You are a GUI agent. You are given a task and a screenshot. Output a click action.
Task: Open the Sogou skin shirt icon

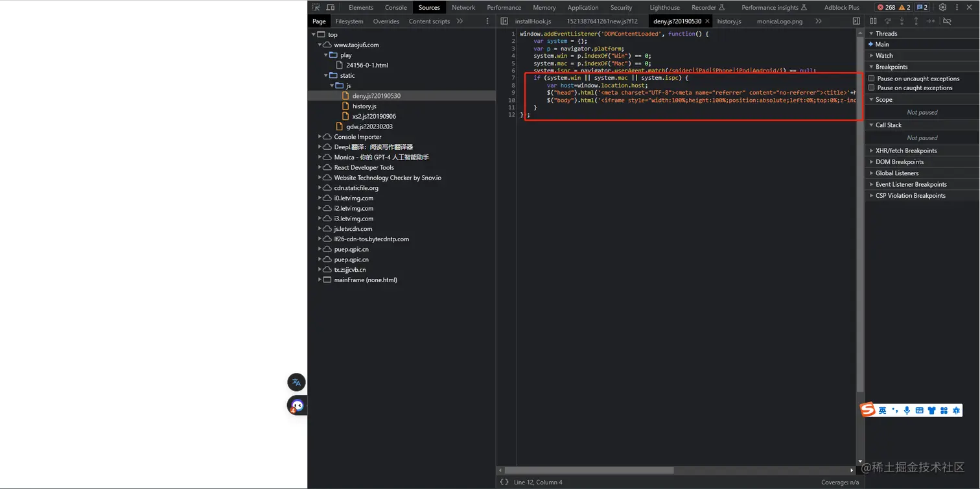coord(931,411)
